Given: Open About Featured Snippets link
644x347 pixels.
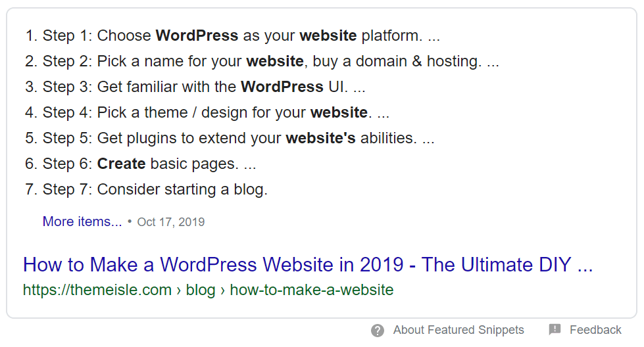Looking at the screenshot, I should [458, 330].
